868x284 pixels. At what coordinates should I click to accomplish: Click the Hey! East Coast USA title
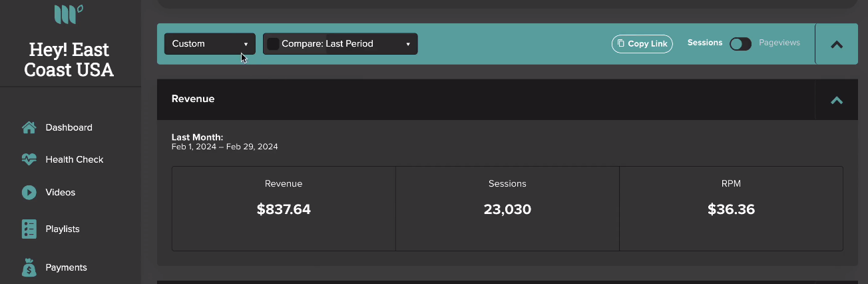pos(69,59)
